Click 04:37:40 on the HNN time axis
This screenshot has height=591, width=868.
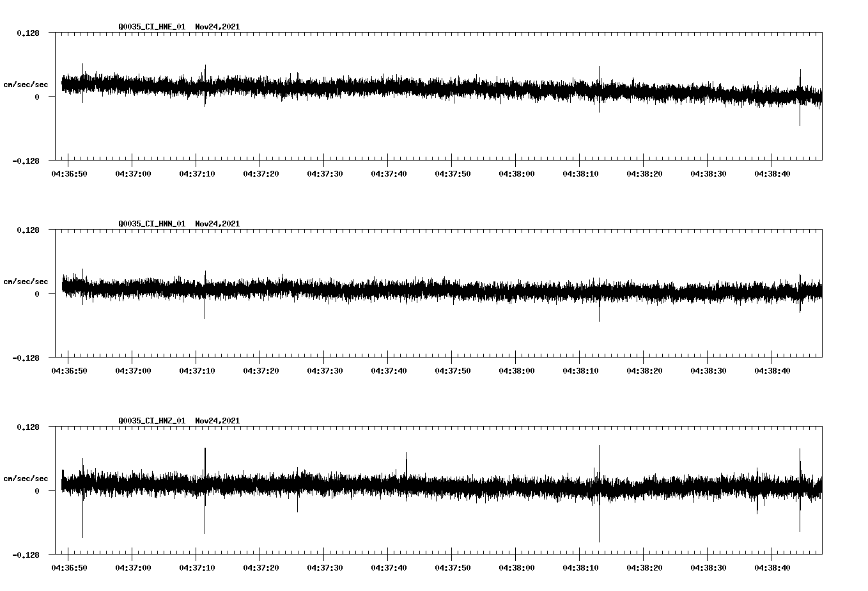[x=389, y=371]
